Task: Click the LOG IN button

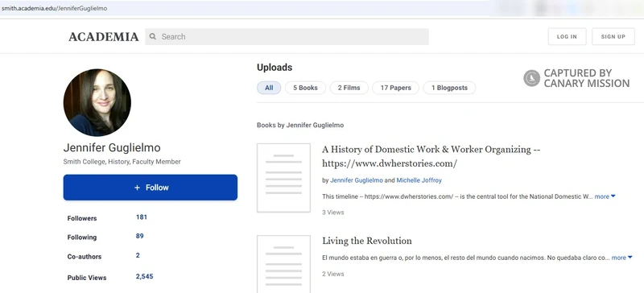Action: pyautogui.click(x=567, y=36)
